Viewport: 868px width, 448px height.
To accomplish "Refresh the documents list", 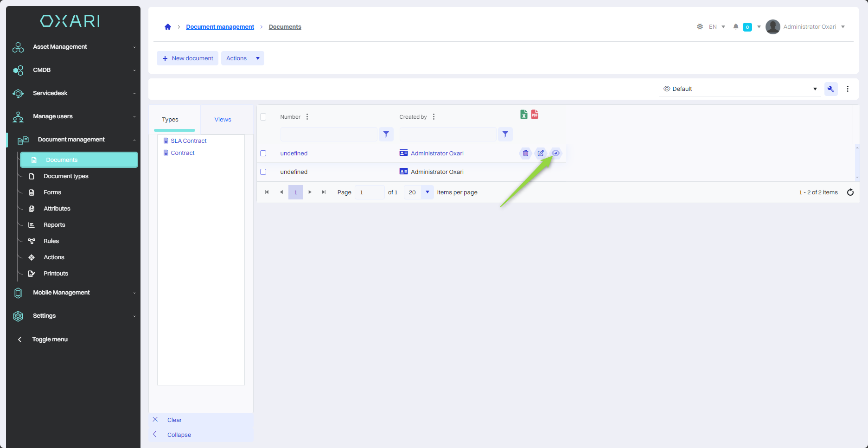I will point(850,192).
